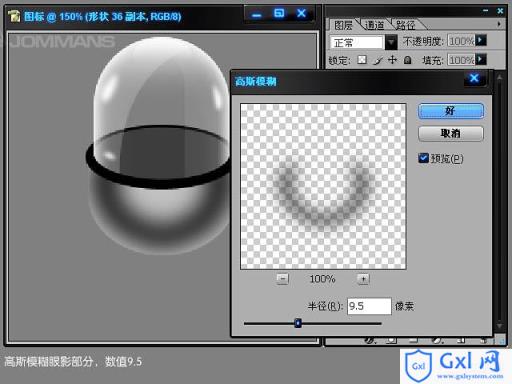Click the 填充 fill value field

pyautogui.click(x=461, y=60)
